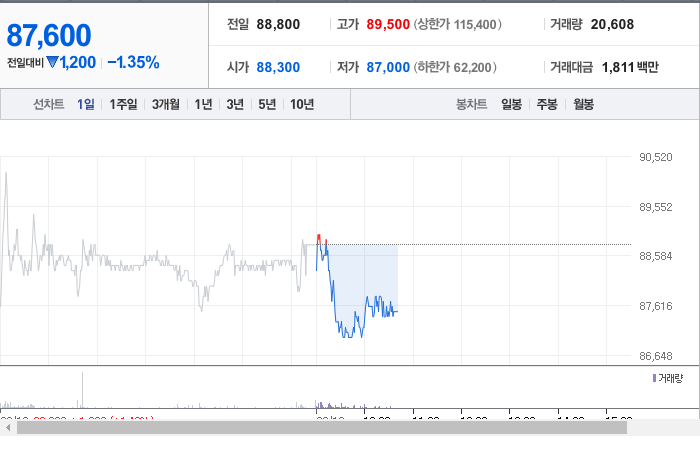Image resolution: width=700 pixels, height=450 pixels.
Task: Click the change percent -1.35%
Action: click(x=133, y=62)
